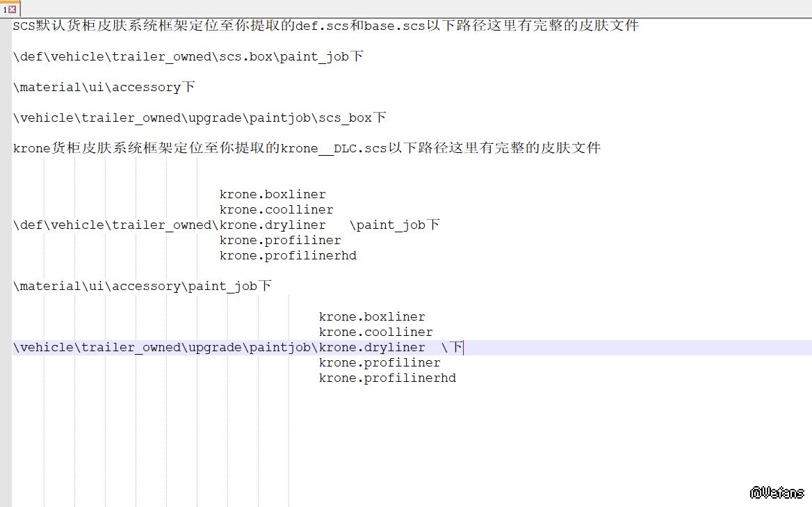The image size is (812, 507).
Task: Click the line starting with krone货柜皮肤系统框架
Action: click(x=307, y=148)
